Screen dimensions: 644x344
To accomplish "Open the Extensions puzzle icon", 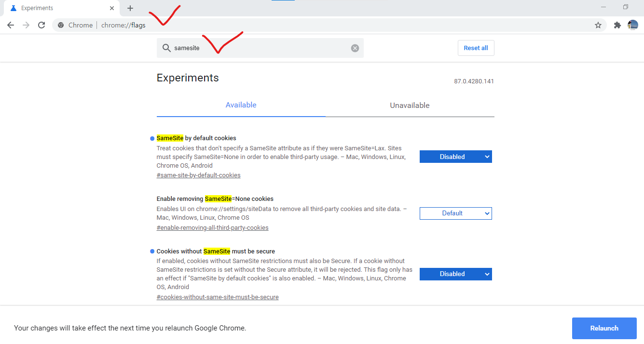I will (617, 25).
